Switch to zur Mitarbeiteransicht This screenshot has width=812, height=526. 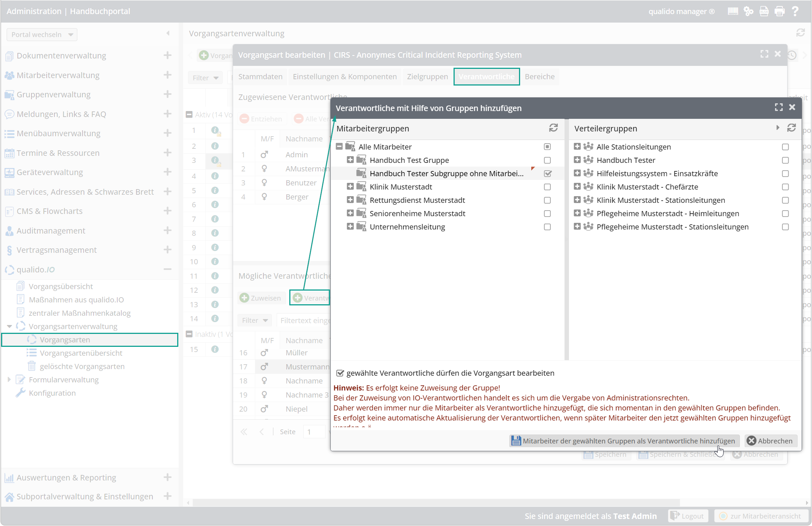tap(761, 516)
